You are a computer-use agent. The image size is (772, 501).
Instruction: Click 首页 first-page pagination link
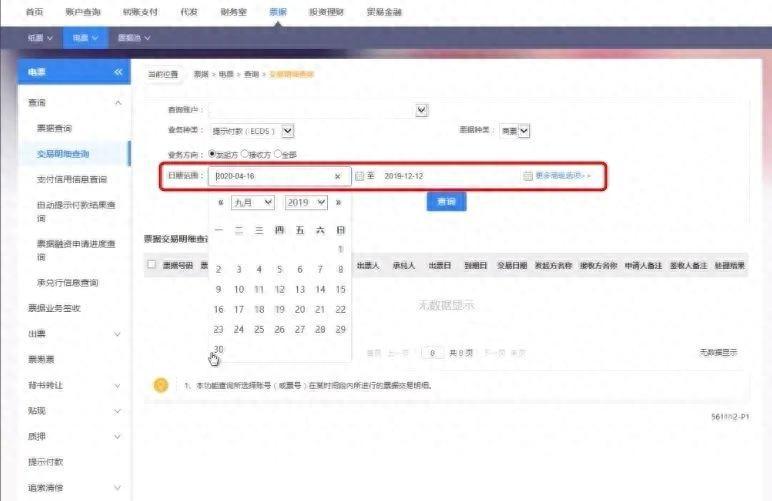(374, 353)
